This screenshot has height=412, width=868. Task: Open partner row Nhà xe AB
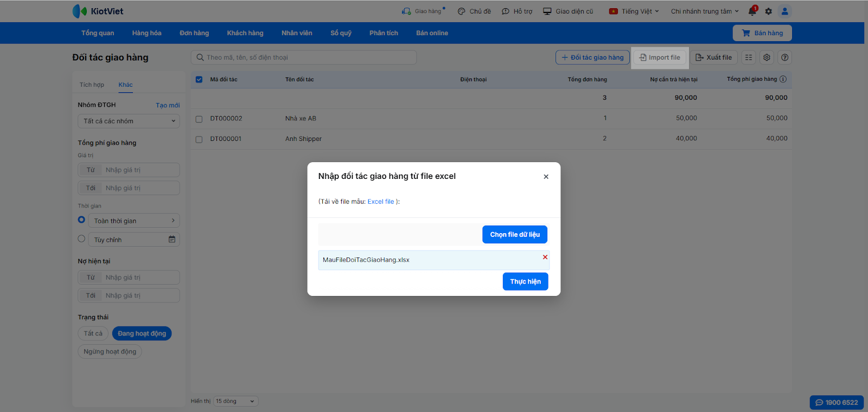[x=491, y=119]
